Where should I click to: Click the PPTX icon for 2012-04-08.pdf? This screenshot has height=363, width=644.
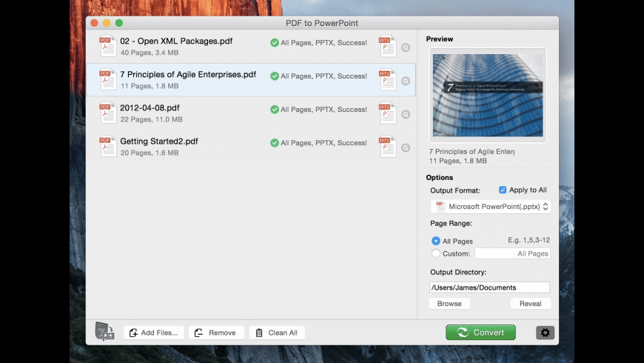point(388,113)
